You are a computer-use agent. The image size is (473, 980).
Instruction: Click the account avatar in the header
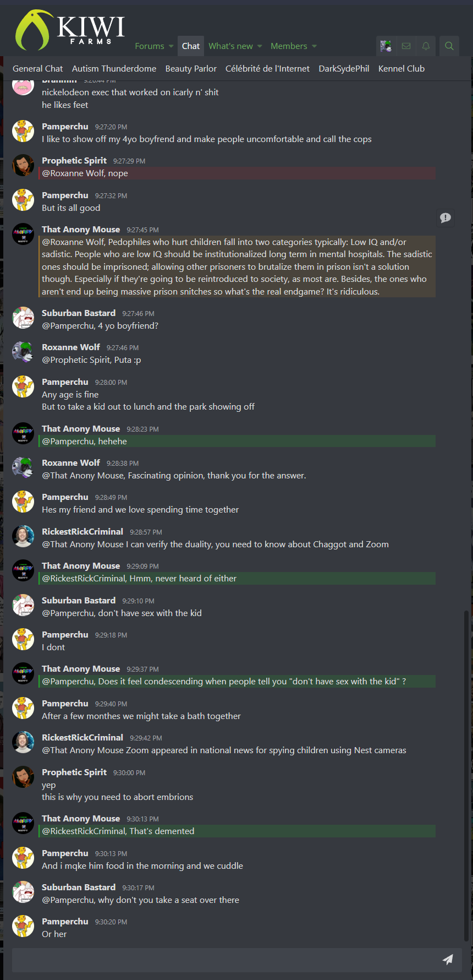[x=386, y=46]
